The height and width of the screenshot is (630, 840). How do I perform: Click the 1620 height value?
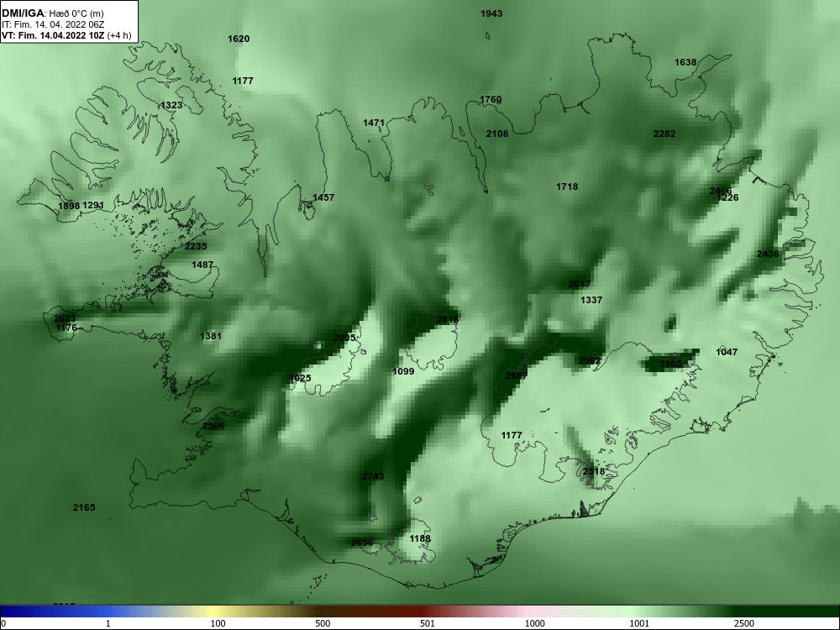239,39
